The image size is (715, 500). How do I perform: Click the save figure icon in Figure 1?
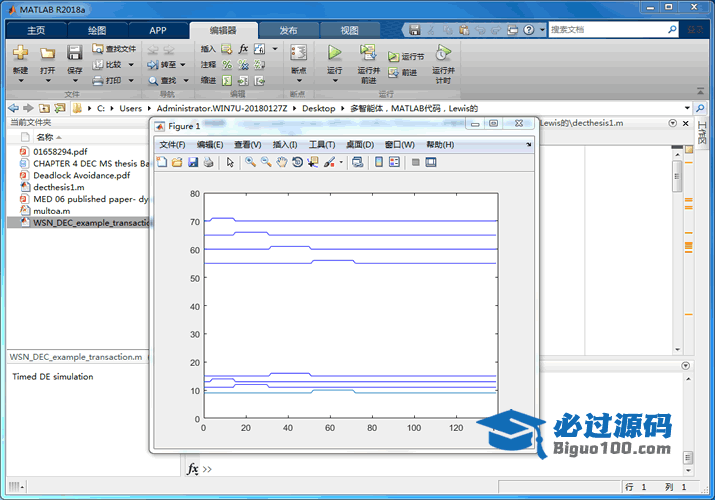[193, 162]
